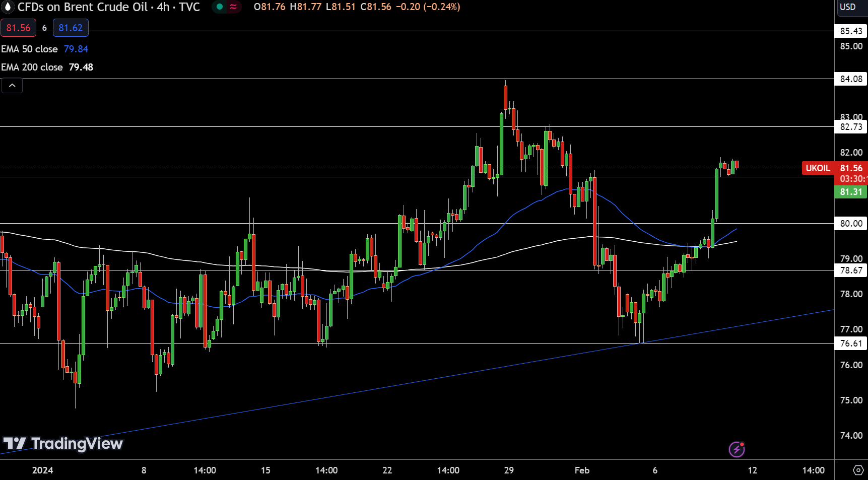868x480 pixels.
Task: Click the Feb label on time axis
Action: (x=582, y=470)
